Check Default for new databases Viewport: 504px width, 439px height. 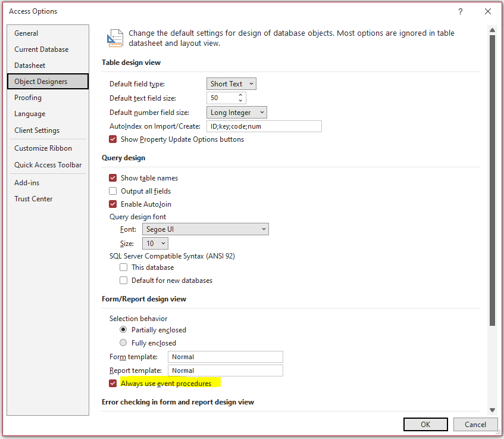[x=123, y=281]
